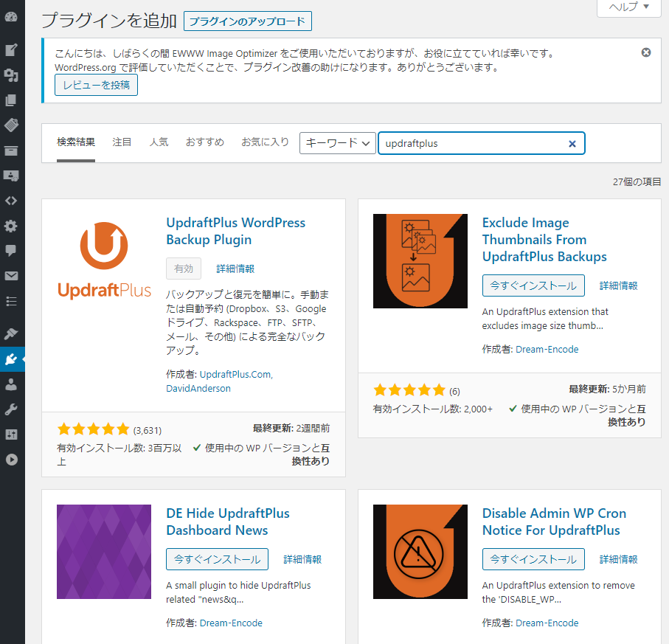Click the レビューを投稿 button

tap(96, 85)
